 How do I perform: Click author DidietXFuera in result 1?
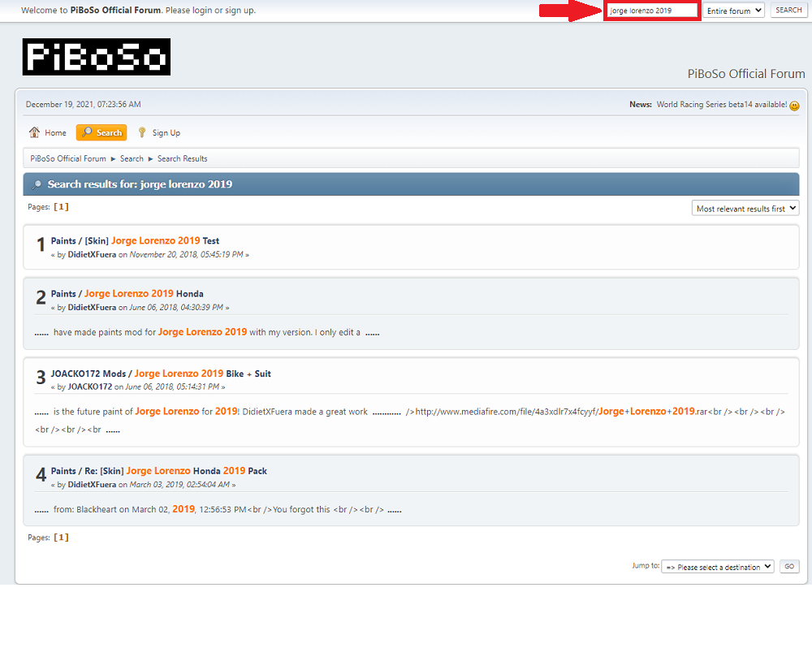point(92,254)
